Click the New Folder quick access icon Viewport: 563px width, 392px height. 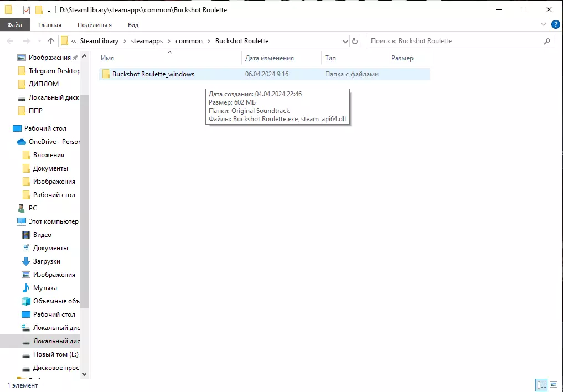pos(39,10)
